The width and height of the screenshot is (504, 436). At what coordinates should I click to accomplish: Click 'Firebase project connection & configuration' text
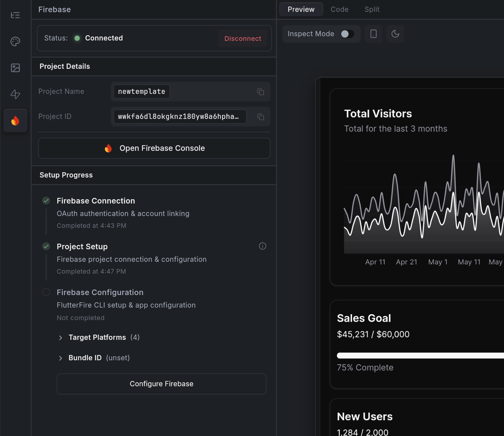pyautogui.click(x=131, y=259)
